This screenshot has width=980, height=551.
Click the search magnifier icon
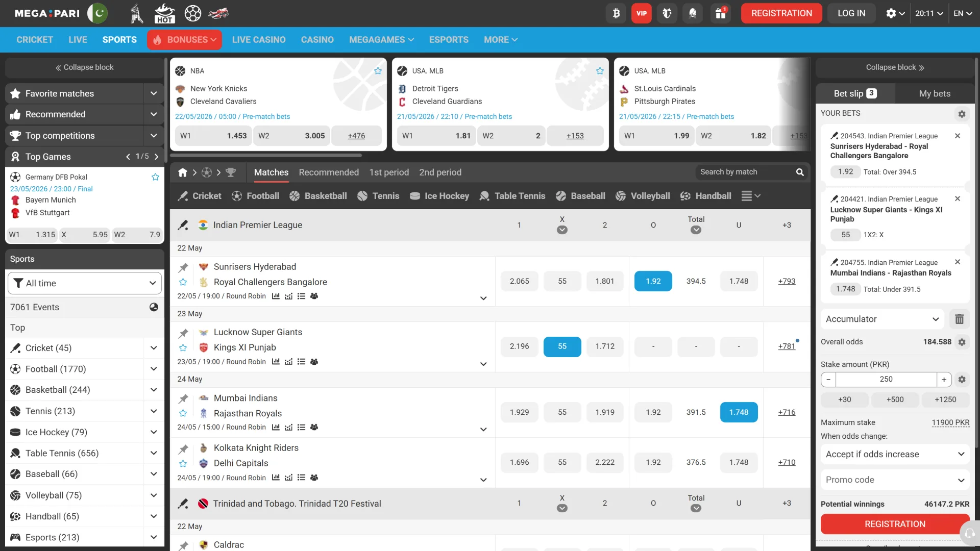[x=800, y=172]
